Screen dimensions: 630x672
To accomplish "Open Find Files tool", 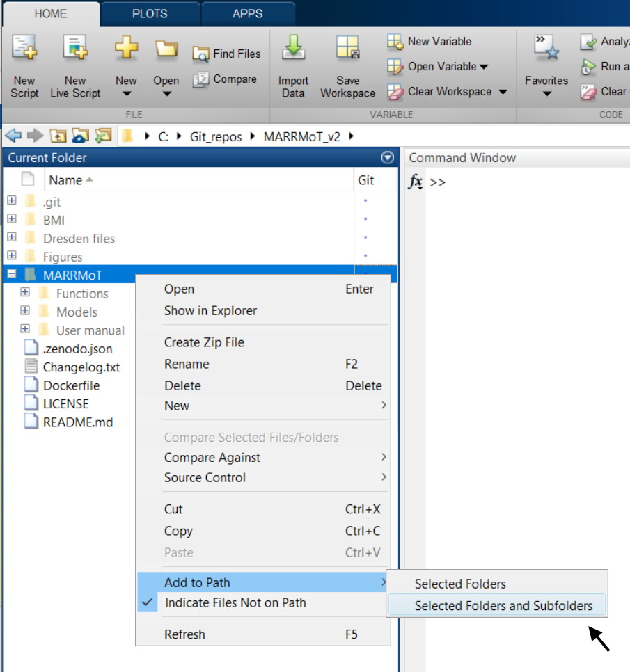I will click(x=227, y=54).
